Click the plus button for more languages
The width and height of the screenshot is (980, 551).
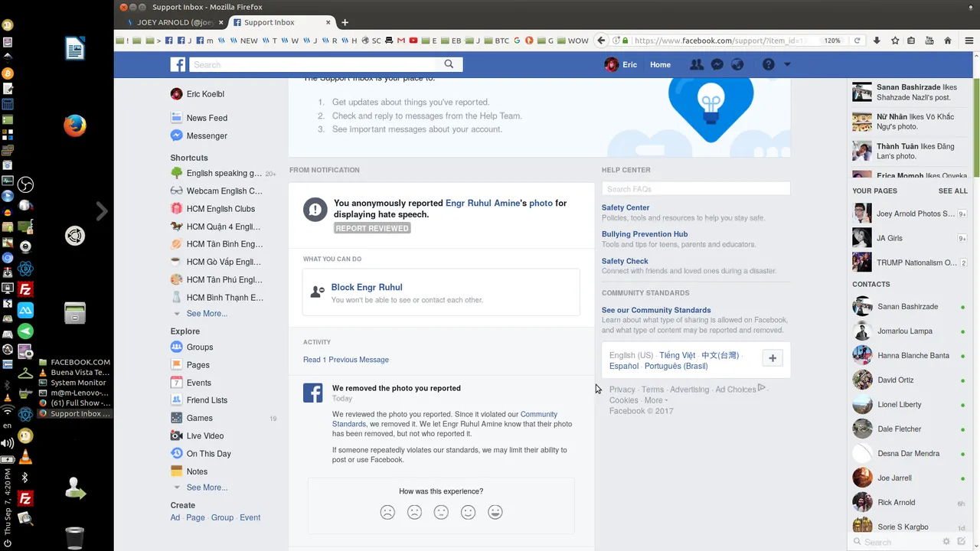(x=773, y=358)
